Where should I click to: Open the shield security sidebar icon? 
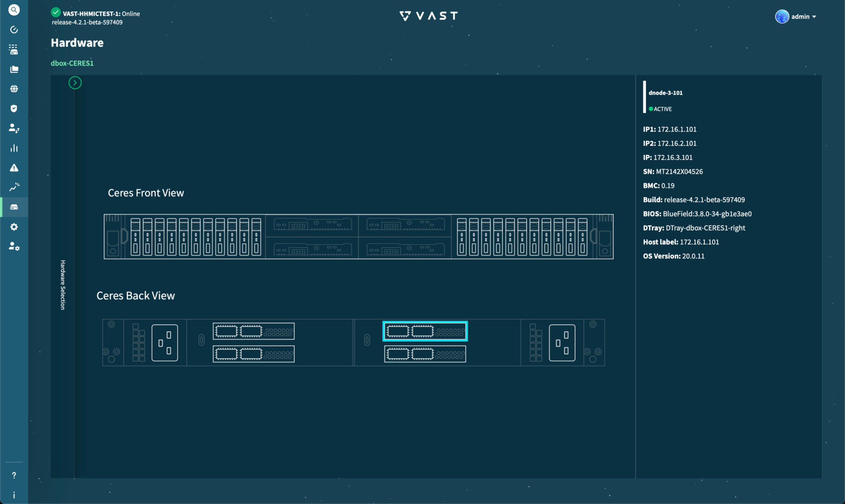pyautogui.click(x=14, y=108)
